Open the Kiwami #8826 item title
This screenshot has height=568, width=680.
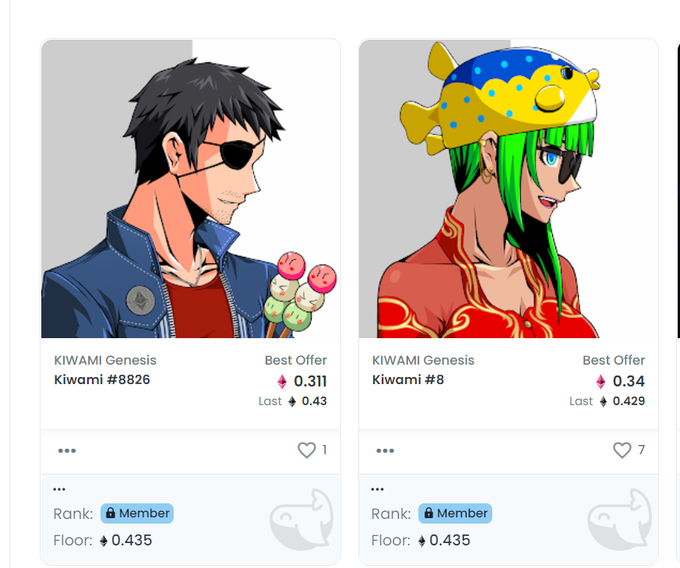tap(102, 380)
